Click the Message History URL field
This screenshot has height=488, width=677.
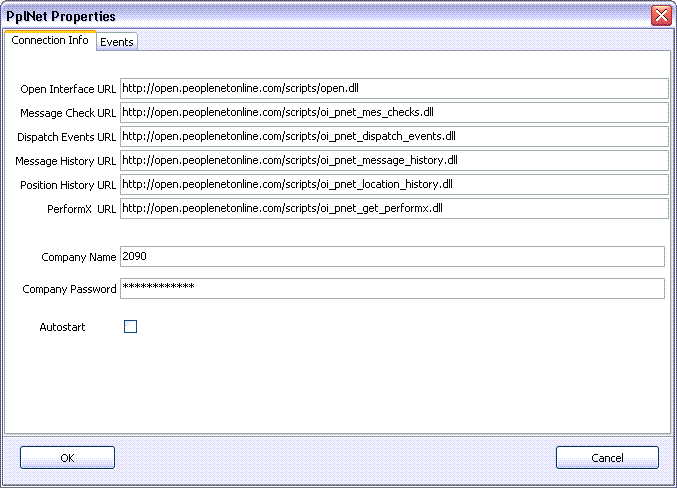pyautogui.click(x=394, y=160)
